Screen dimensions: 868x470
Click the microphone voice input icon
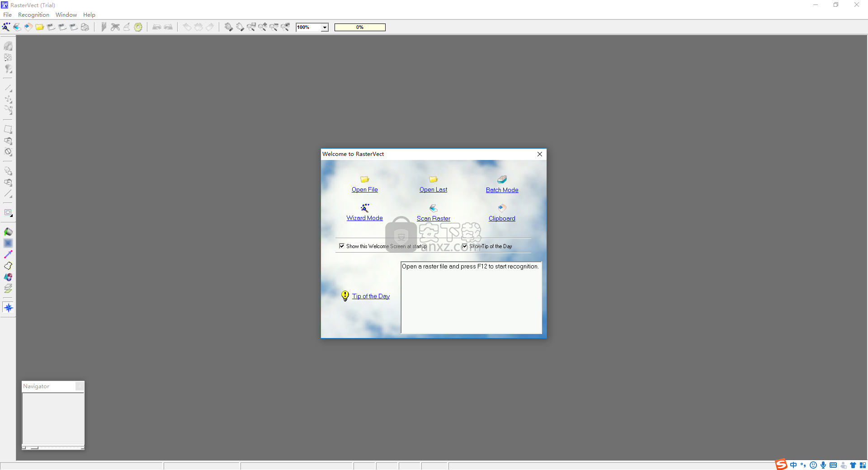click(823, 465)
